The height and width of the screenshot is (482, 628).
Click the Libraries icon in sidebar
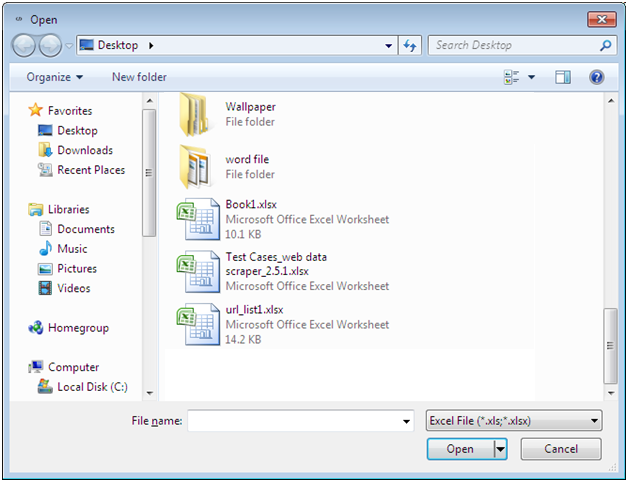click(x=36, y=209)
